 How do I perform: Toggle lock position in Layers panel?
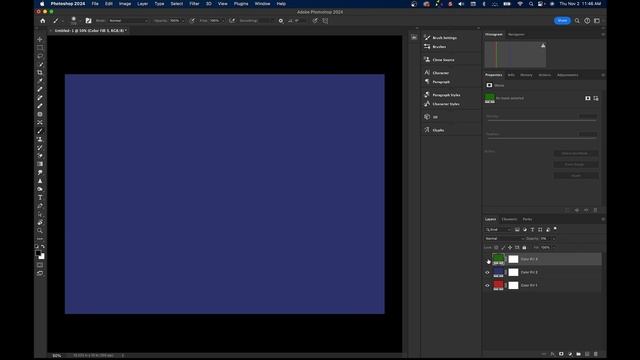coord(510,247)
